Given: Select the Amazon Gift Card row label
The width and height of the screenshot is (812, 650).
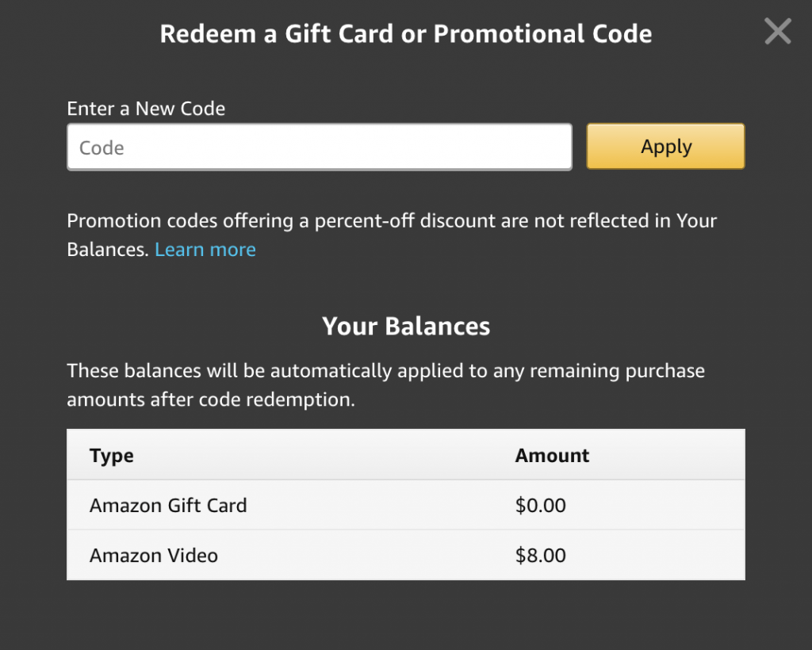Looking at the screenshot, I should [168, 505].
